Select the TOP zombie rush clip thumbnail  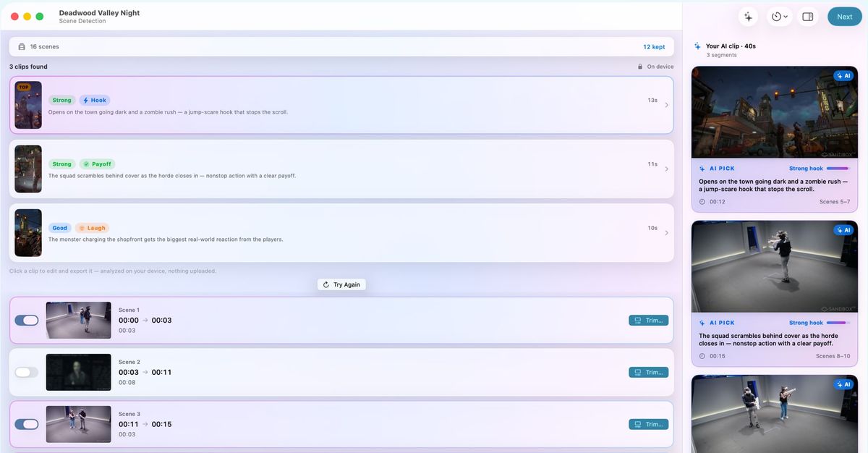click(x=28, y=105)
